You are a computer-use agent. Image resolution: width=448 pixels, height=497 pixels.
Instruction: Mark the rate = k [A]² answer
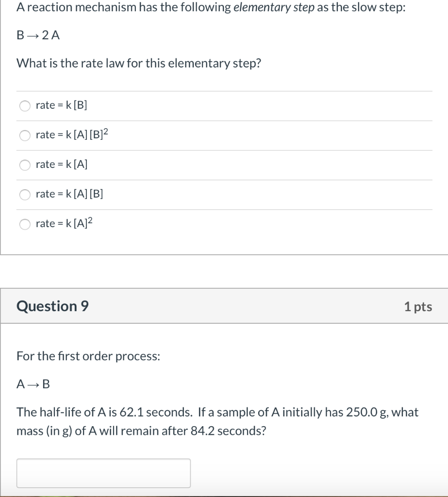(25, 224)
